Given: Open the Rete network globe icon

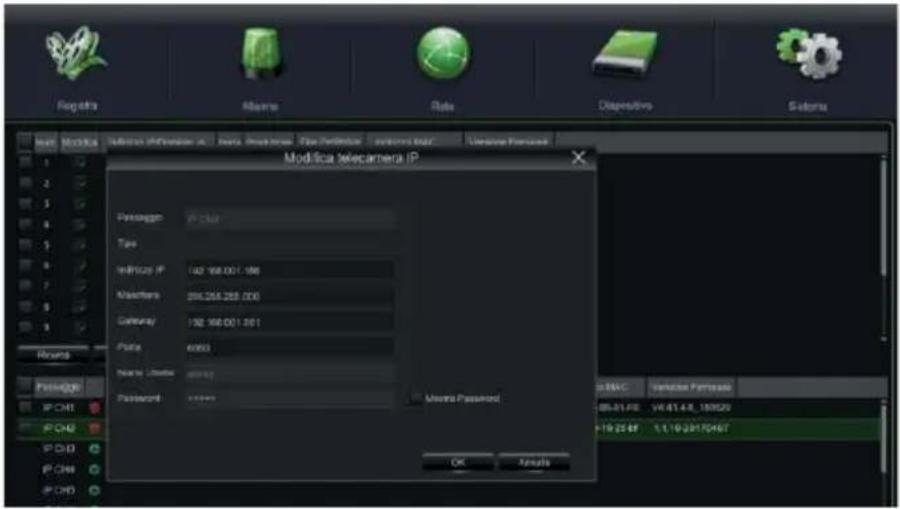Looking at the screenshot, I should tap(443, 53).
